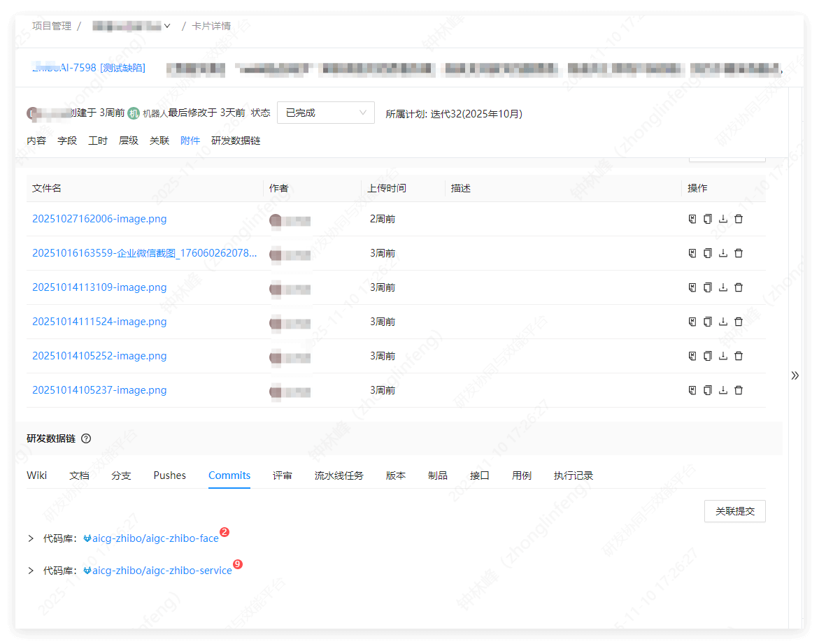Copy the 20251016163559 企业微信截图 attachment
819x644 pixels.
pyautogui.click(x=707, y=252)
